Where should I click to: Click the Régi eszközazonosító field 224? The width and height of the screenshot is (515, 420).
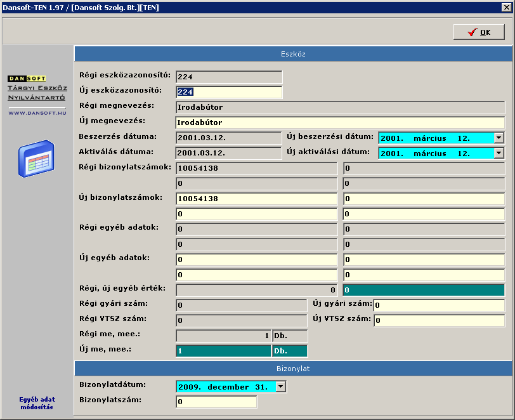point(229,77)
